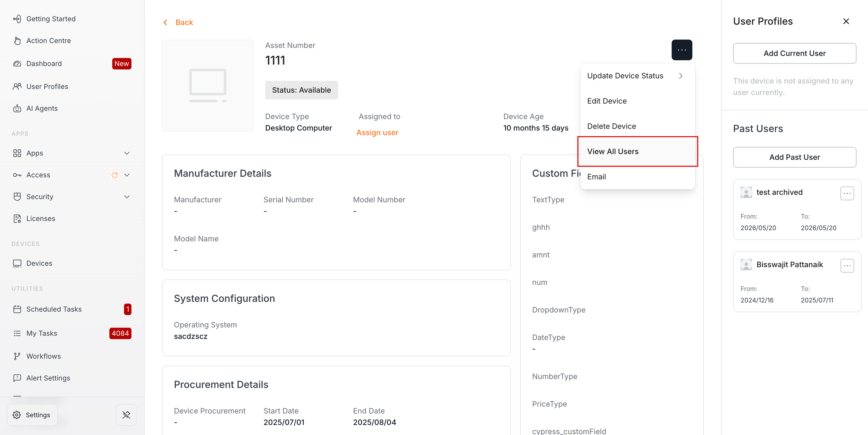Click the orange refresh icon beside Access
Screen dimensions: 868x435
[115, 175]
